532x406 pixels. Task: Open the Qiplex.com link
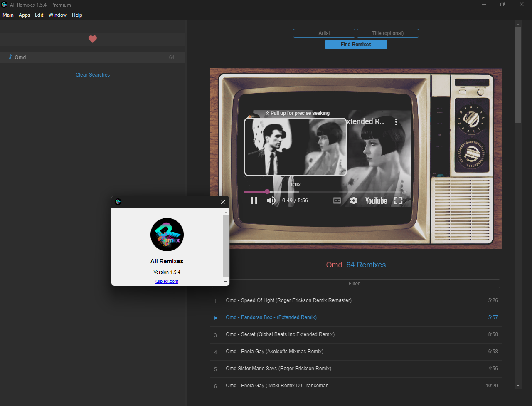(167, 281)
